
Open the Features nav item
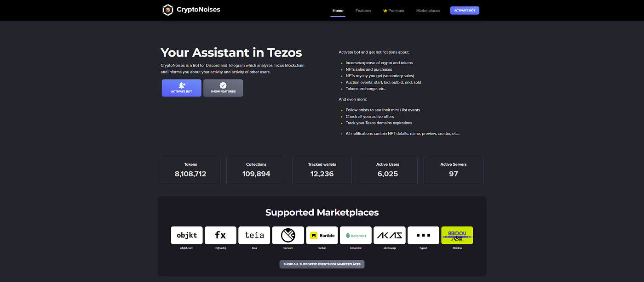(363, 11)
